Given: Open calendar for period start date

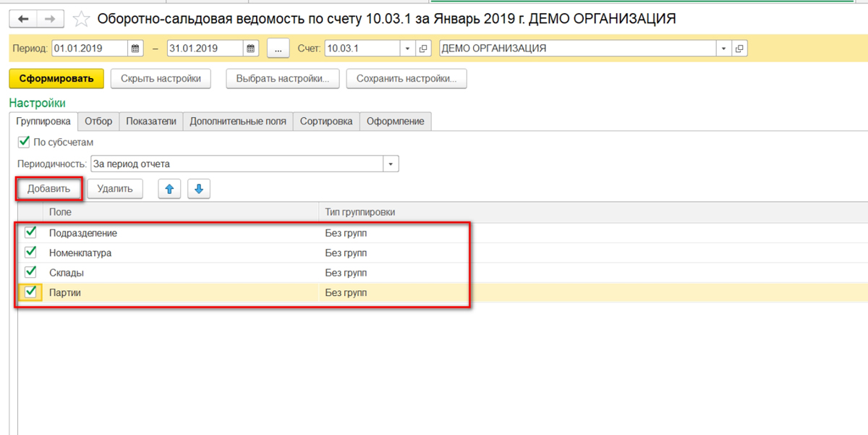Looking at the screenshot, I should (x=135, y=48).
